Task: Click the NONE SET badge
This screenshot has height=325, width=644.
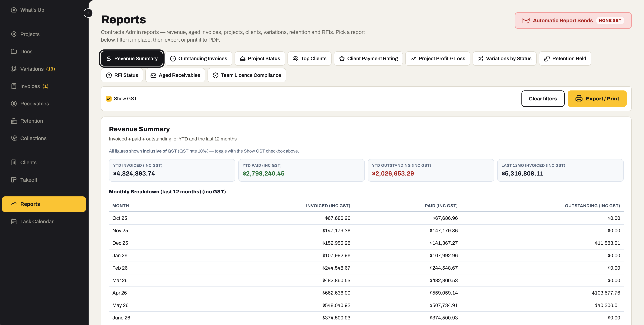Action: 610,21
